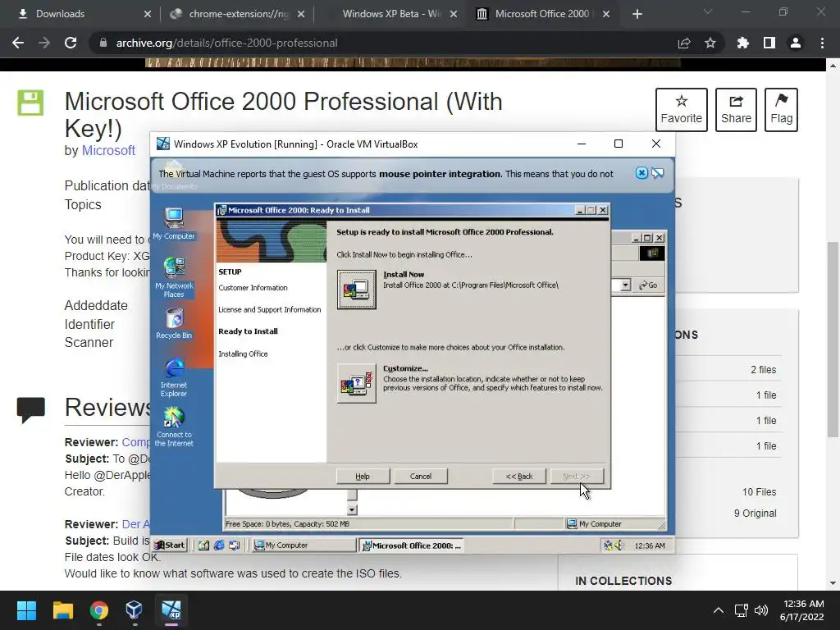The width and height of the screenshot is (840, 630).
Task: Click the floppy disk software icon
Action: tap(30, 103)
